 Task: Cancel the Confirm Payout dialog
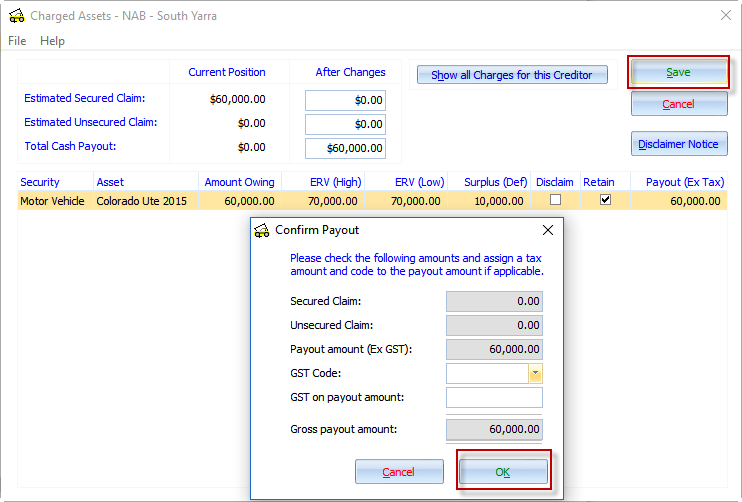tap(398, 472)
